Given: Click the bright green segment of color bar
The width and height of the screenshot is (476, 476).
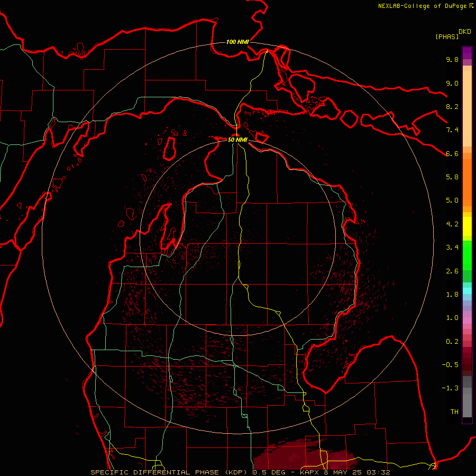Looking at the screenshot, I should [x=467, y=255].
